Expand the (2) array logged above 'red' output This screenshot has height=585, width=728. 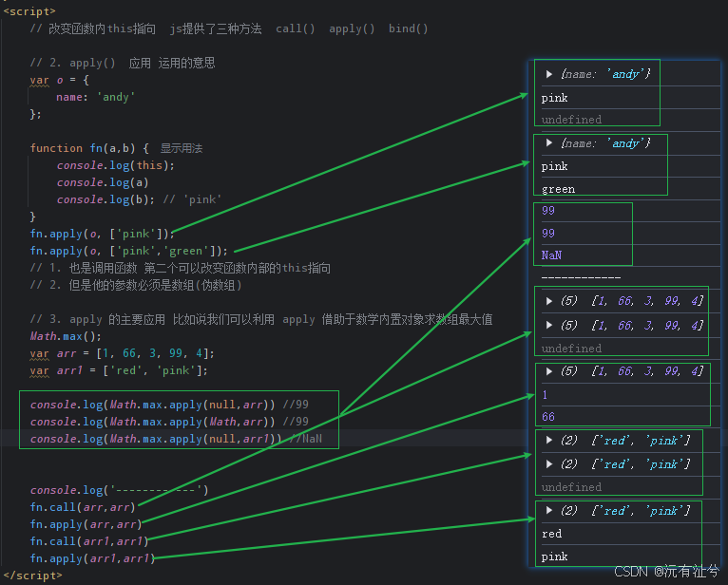[549, 510]
